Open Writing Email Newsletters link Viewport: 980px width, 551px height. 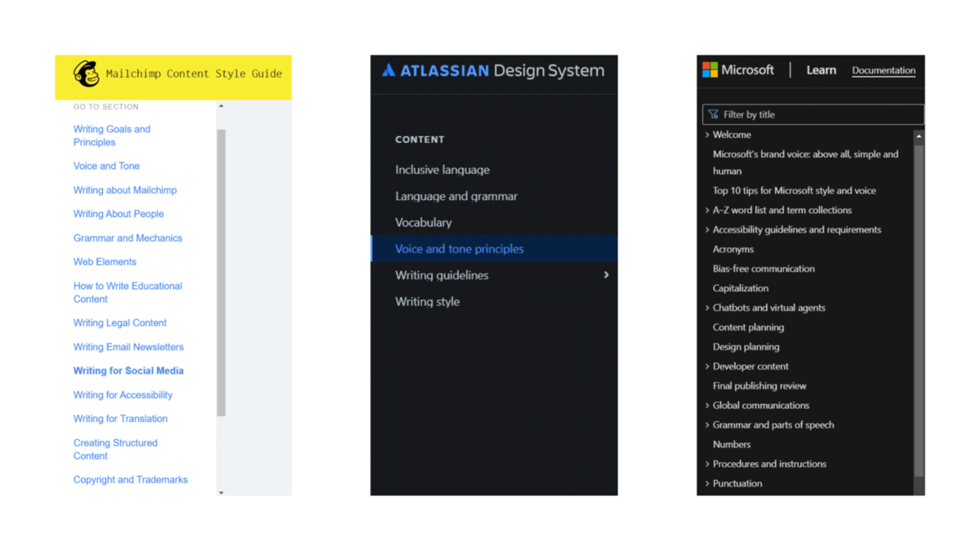(x=128, y=347)
